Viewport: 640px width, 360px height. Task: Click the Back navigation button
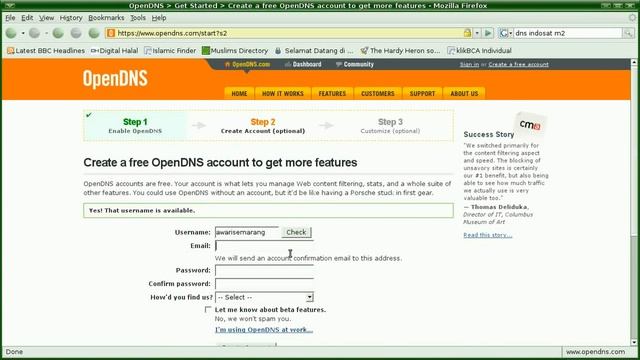[11, 33]
